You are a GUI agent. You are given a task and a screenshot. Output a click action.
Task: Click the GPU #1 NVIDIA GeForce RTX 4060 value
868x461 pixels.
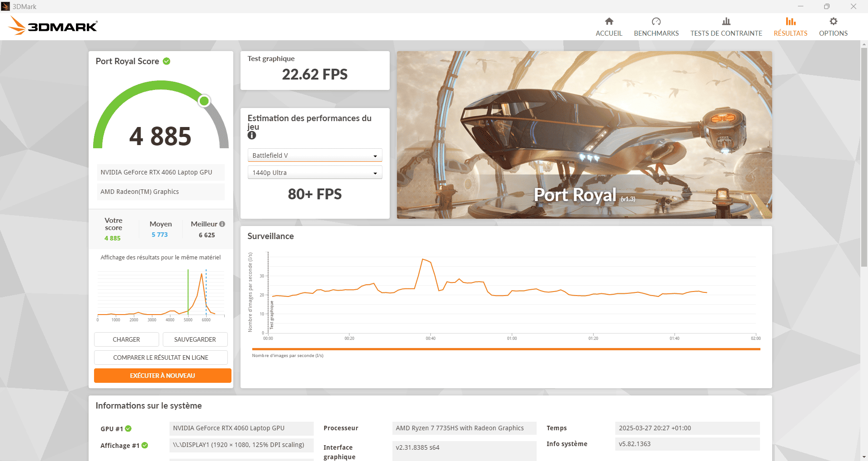click(241, 428)
